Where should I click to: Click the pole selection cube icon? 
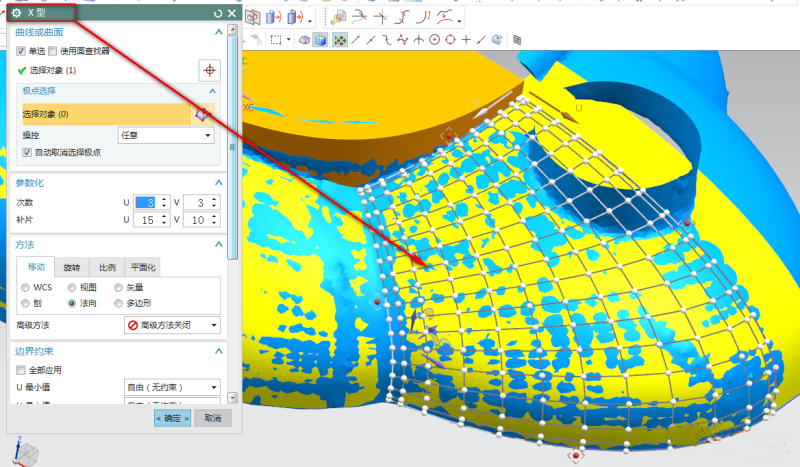pyautogui.click(x=202, y=114)
